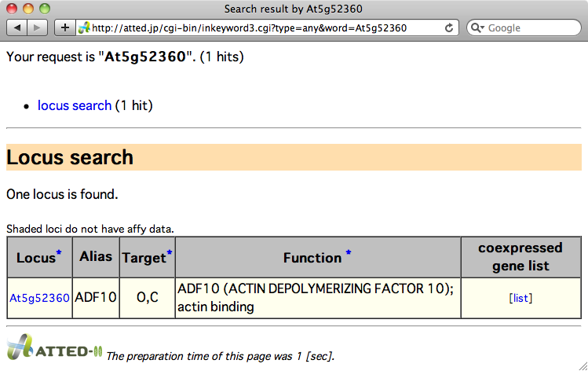Click the asterisk beside the Function header
The image size is (588, 371).
349,253
